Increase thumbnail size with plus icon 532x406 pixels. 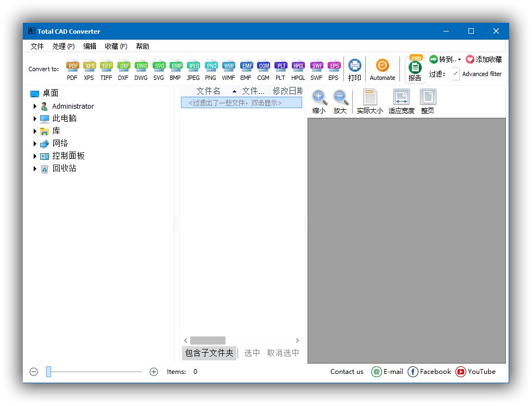tap(154, 372)
